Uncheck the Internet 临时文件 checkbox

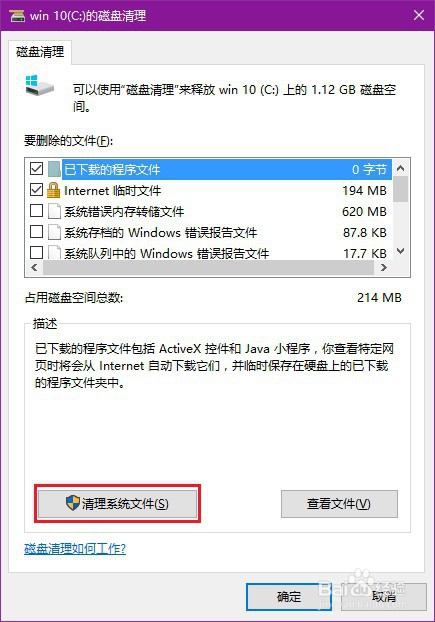[x=36, y=190]
